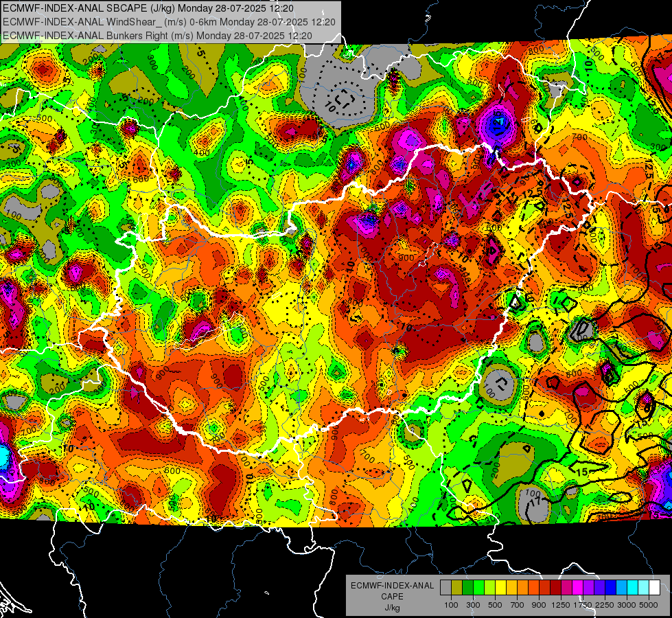Pick the pure yellow legend swatch

coord(500,588)
